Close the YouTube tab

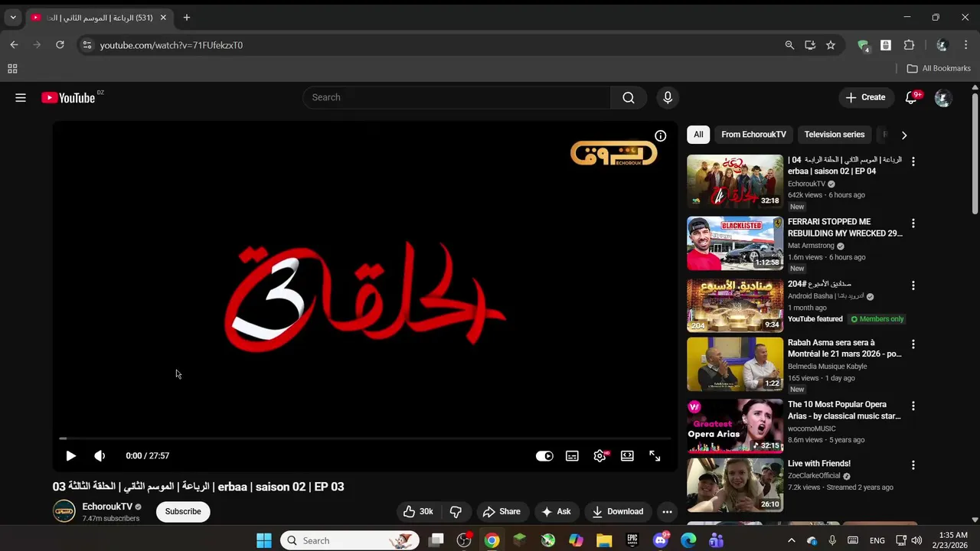[163, 18]
